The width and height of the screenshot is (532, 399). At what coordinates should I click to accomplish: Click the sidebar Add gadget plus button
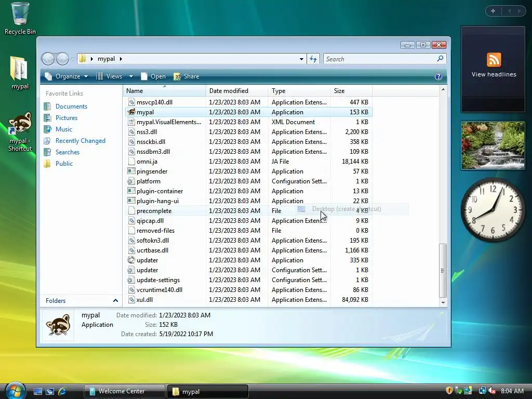(x=493, y=11)
